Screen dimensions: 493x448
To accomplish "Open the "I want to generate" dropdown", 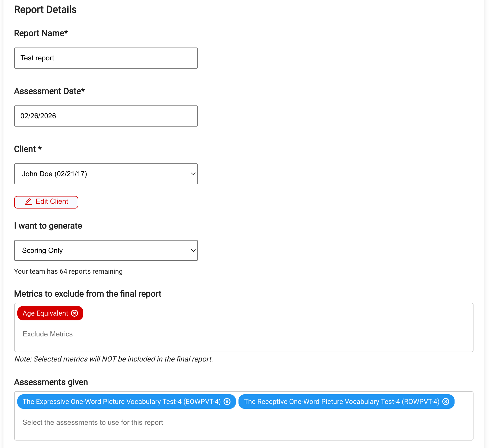I will (106, 250).
